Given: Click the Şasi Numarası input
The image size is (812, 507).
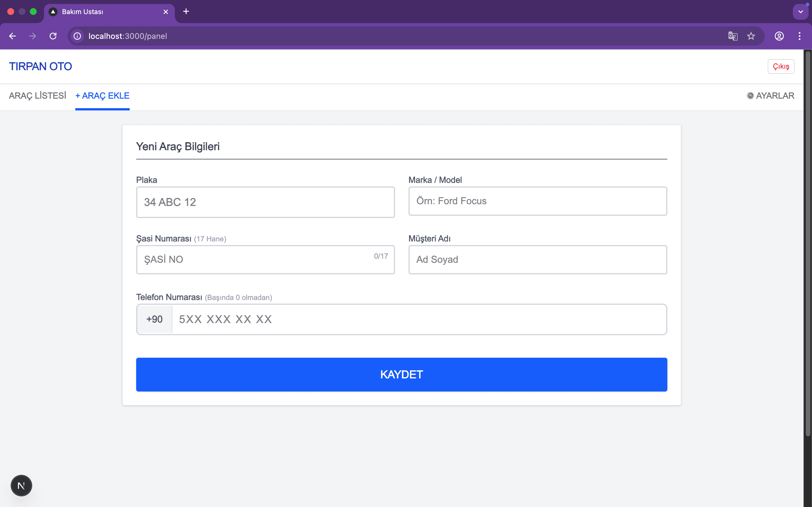Looking at the screenshot, I should click(x=255, y=259).
